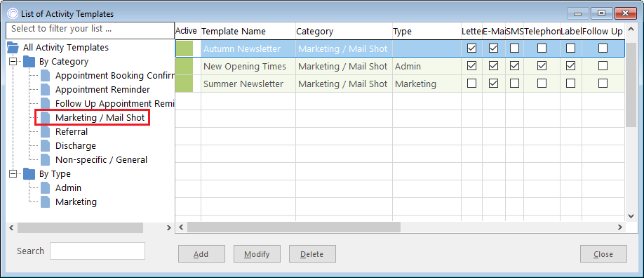
Task: Toggle Label checkbox for New Opening Times
Action: [570, 66]
